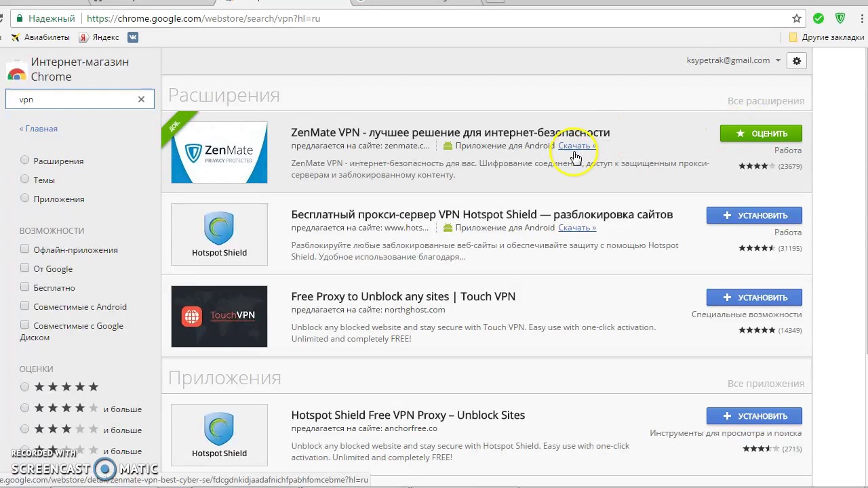Click Работа category under ZenMate
The width and height of the screenshot is (868, 488).
coord(788,150)
